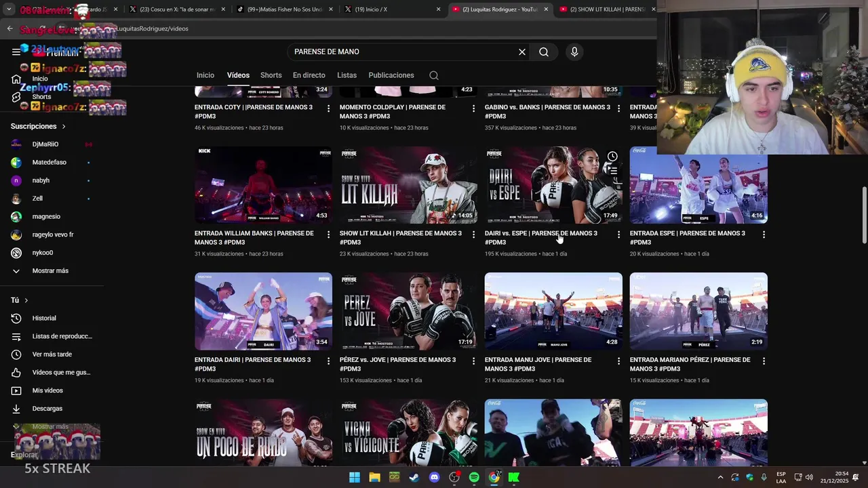Click the page vertical scrollbar thumb
The height and width of the screenshot is (488, 868).
[x=864, y=216]
